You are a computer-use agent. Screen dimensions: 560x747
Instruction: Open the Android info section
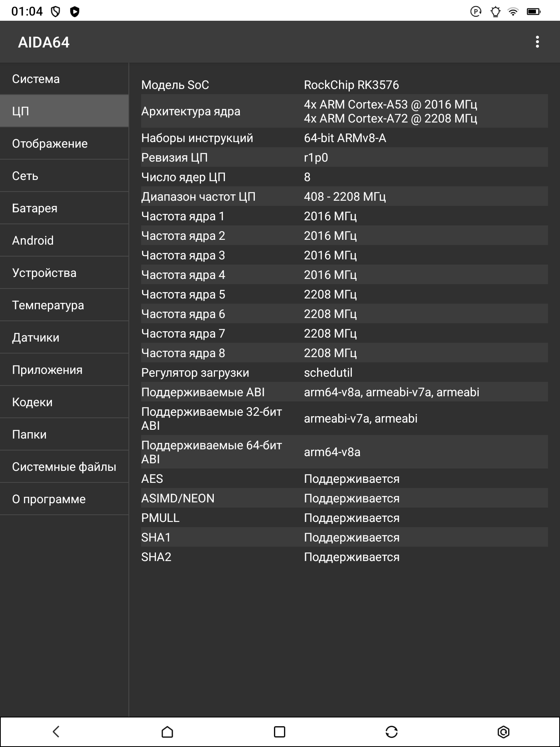point(64,241)
